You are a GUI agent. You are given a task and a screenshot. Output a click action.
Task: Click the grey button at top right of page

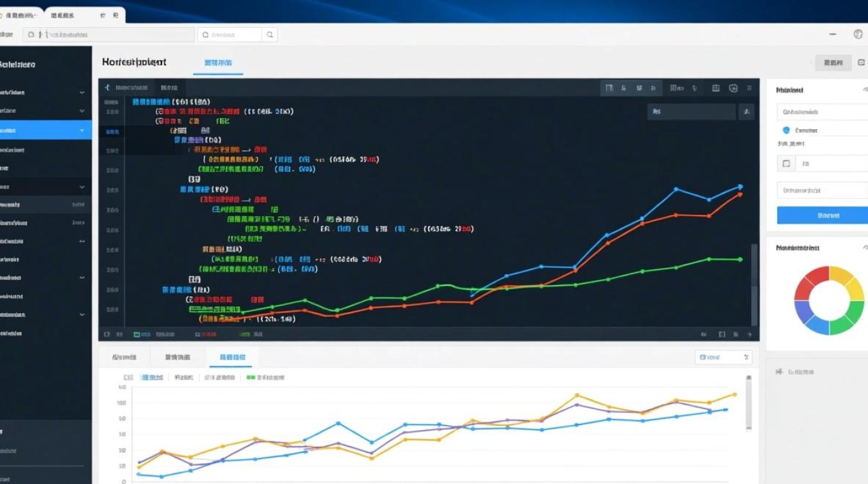pos(833,63)
